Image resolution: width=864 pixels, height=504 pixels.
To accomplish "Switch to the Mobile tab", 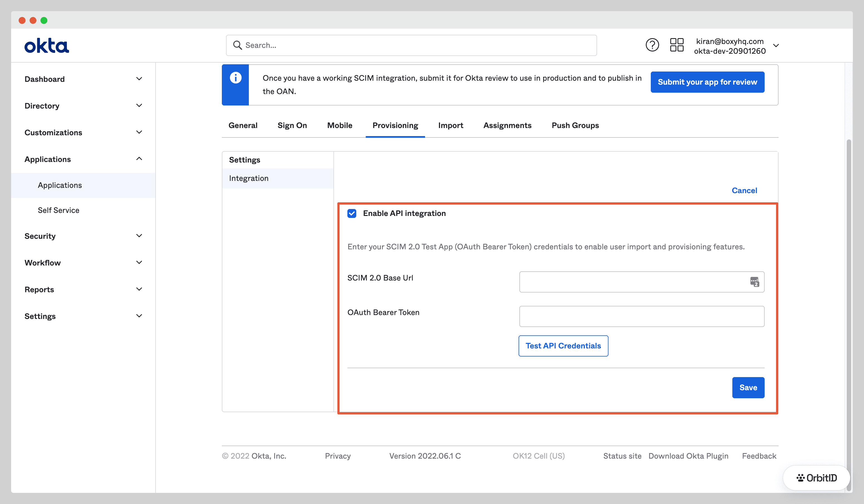I will coord(340,126).
